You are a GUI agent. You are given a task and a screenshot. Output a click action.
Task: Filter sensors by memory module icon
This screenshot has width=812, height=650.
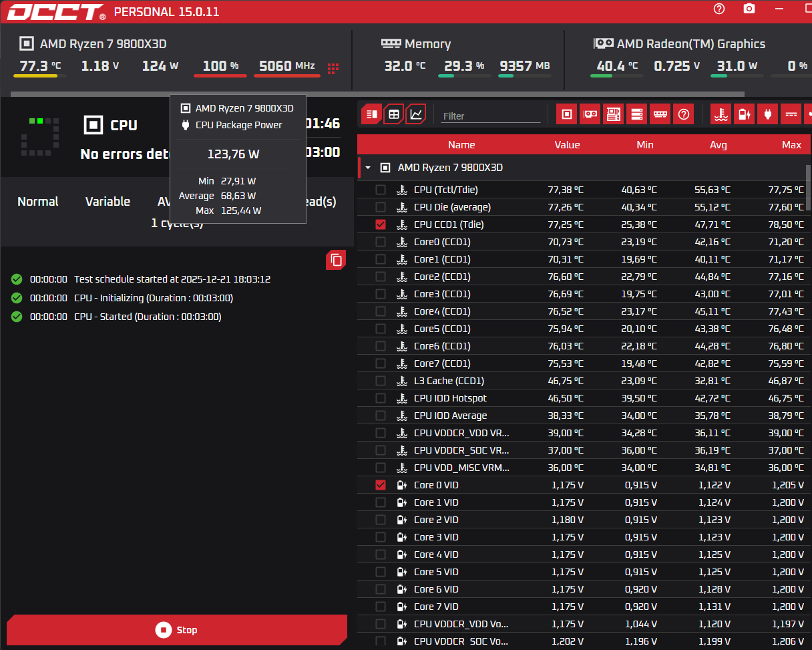click(660, 114)
